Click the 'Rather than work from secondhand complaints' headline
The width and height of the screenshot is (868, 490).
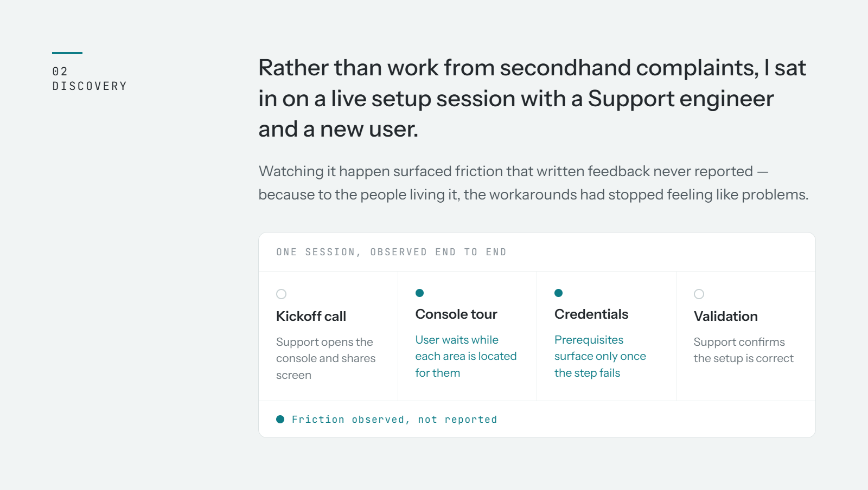pos(532,98)
